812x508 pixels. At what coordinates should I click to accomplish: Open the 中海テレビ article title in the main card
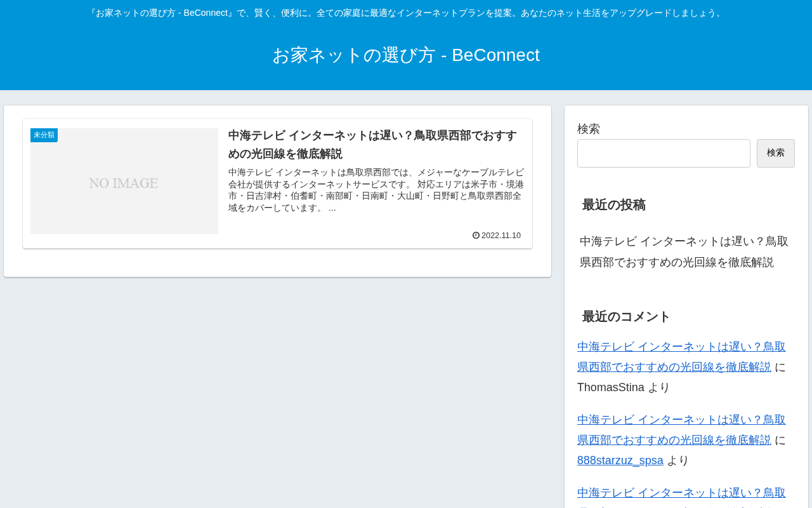[372, 145]
